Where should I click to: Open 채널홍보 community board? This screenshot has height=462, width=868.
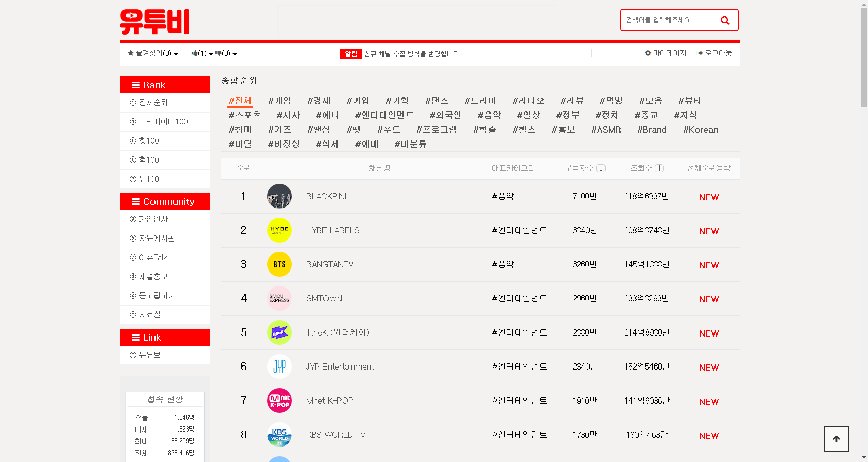click(x=165, y=277)
